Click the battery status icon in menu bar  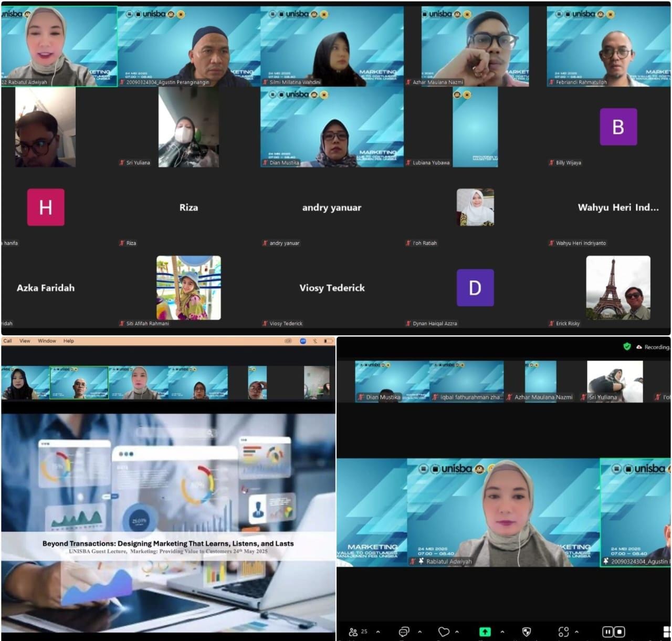click(x=328, y=341)
